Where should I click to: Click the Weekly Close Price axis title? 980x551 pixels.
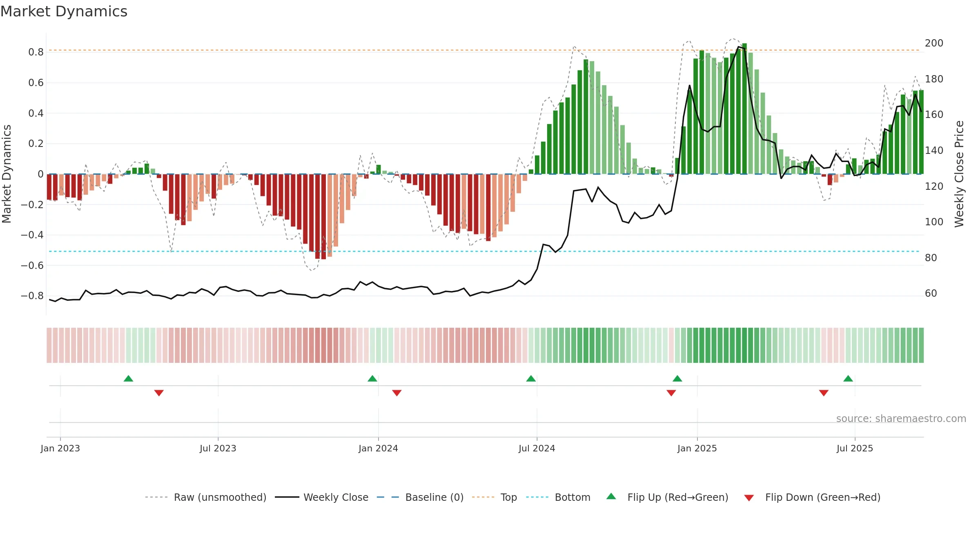click(959, 174)
